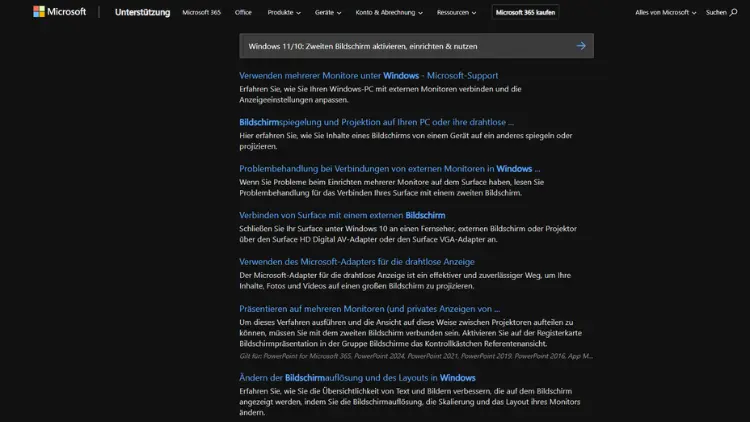Open 'Ändern der Bildschirmauflösung und des Layouts' result
Image resolution: width=750 pixels, height=422 pixels.
357,378
